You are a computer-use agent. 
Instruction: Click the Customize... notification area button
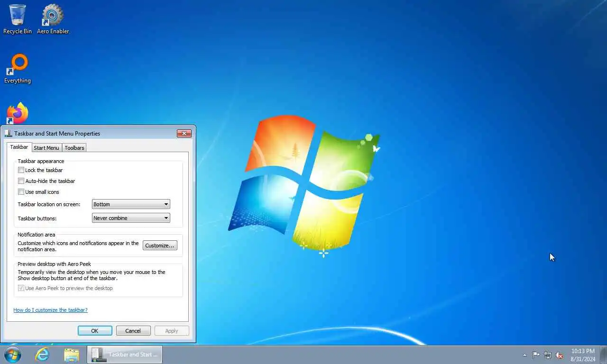tap(160, 246)
